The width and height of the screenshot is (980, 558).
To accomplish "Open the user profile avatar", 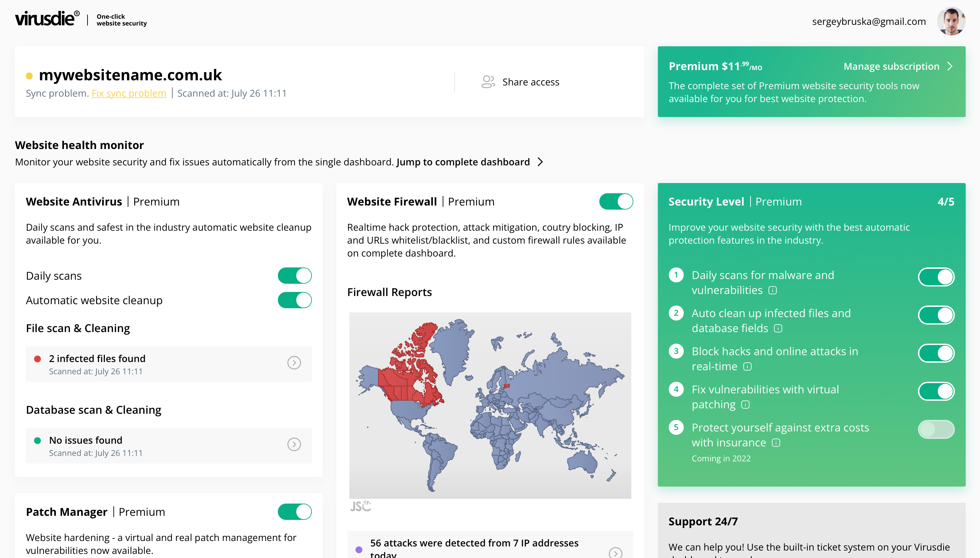I will [951, 21].
